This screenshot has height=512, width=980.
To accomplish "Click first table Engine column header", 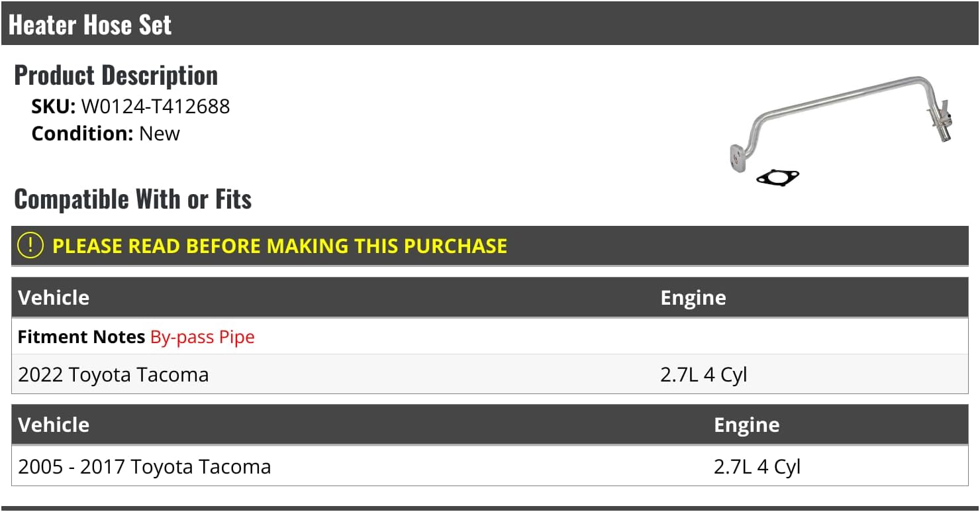I will coord(693,297).
